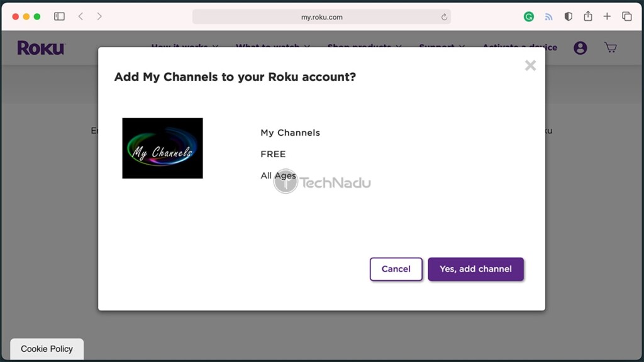The width and height of the screenshot is (644, 362).
Task: Click the Roku logo
Action: (41, 48)
